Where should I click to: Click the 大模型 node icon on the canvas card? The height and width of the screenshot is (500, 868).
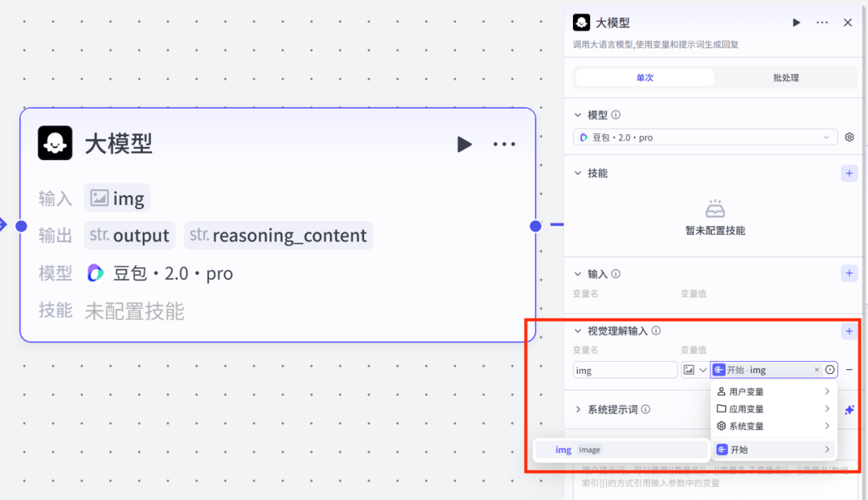[55, 143]
